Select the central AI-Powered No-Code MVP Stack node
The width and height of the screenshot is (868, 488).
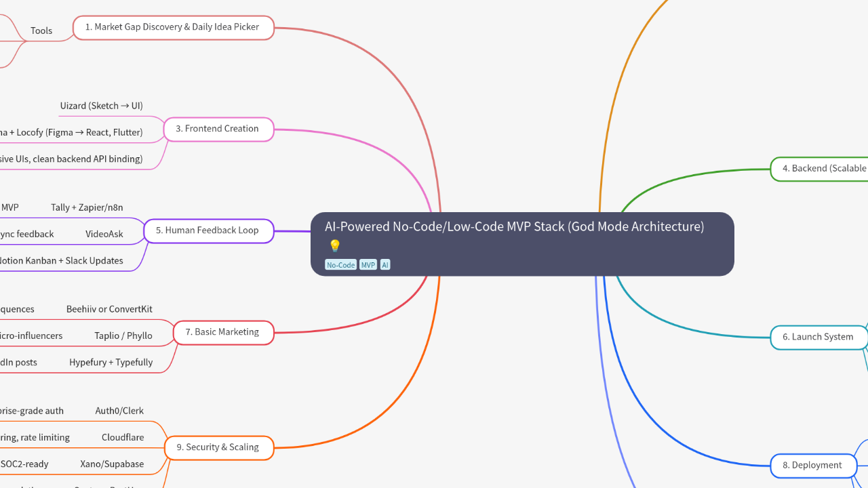(522, 244)
